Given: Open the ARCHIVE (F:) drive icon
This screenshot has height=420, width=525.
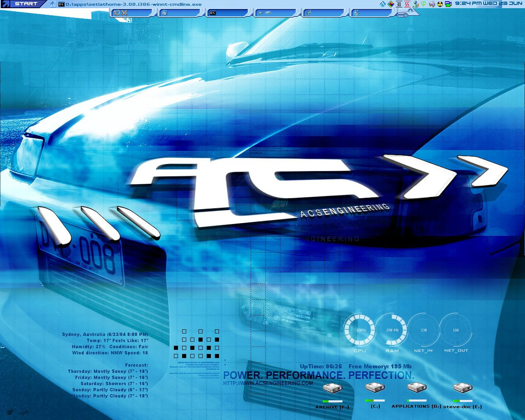Looking at the screenshot, I should [x=332, y=388].
